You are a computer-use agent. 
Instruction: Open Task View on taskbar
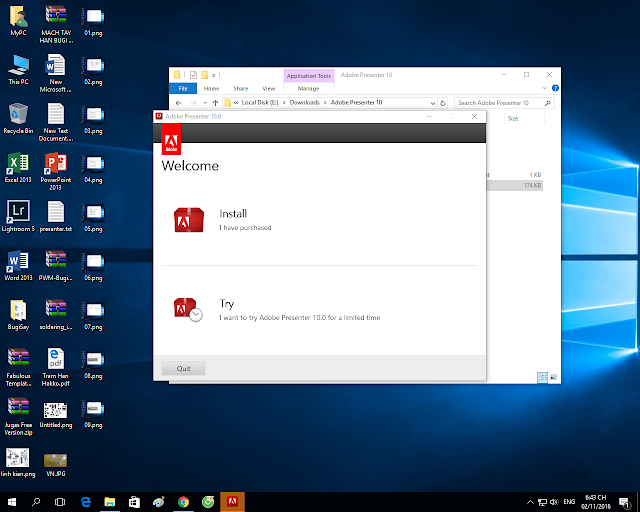pos(60,502)
